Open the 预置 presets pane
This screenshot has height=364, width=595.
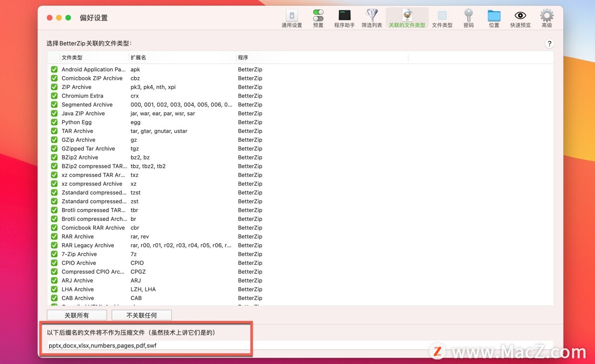coord(318,19)
